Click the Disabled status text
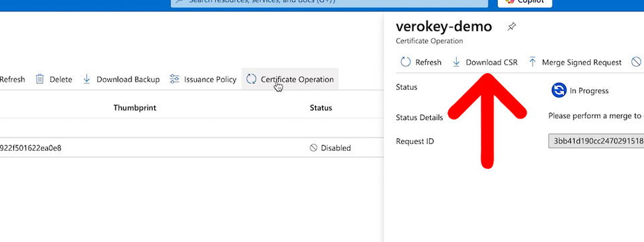The image size is (644, 242). (336, 147)
